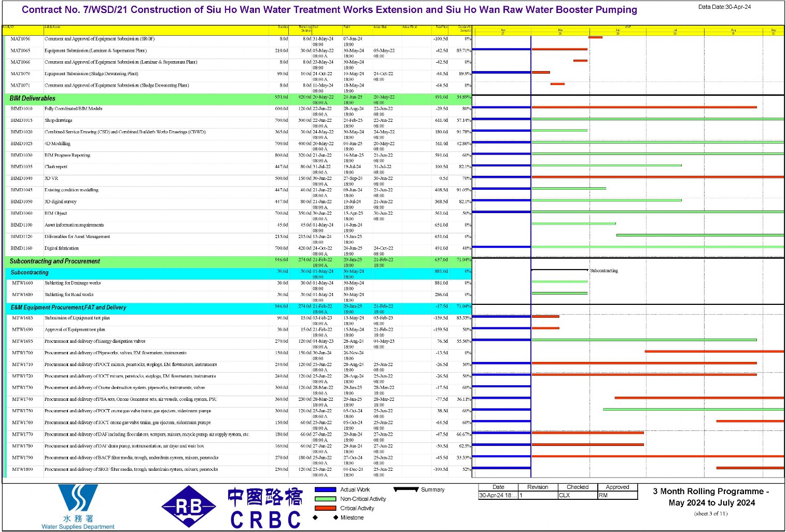Click the 3 Month Rolling Programme title
The width and height of the screenshot is (786, 532).
pyautogui.click(x=711, y=497)
